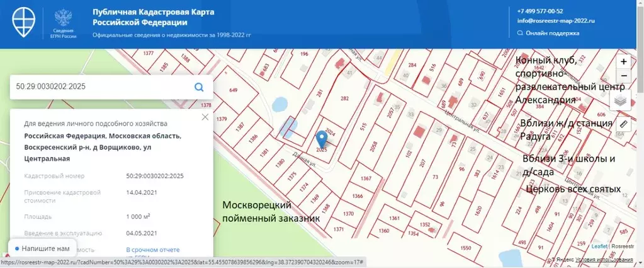Click the Leaflet attribution link
Viewport: 644px width, 268px height.
coord(599,246)
